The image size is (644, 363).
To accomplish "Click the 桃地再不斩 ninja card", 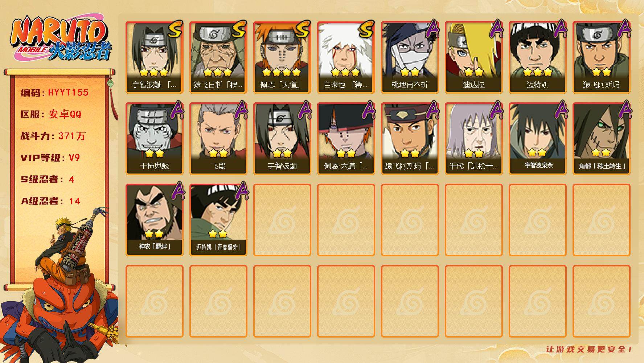I will click(410, 57).
